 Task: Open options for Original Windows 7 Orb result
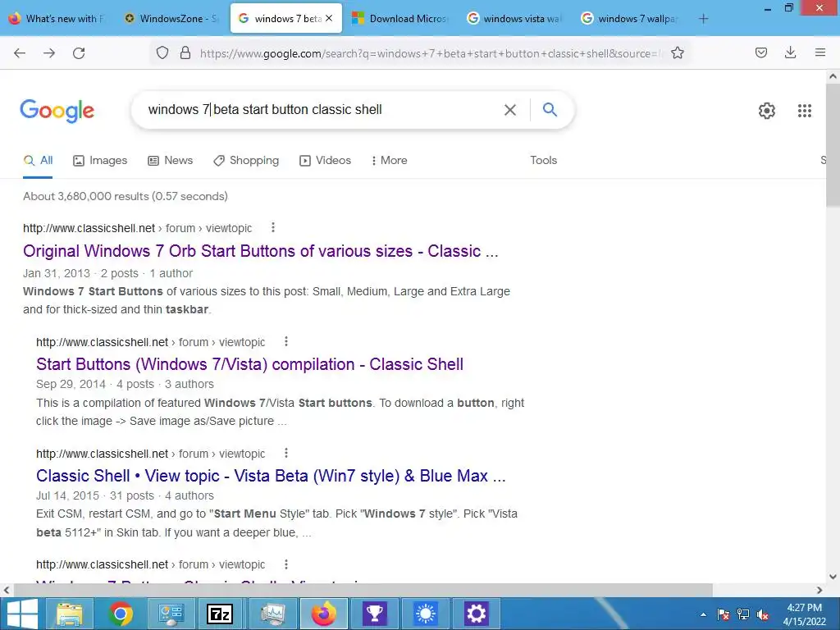(273, 228)
